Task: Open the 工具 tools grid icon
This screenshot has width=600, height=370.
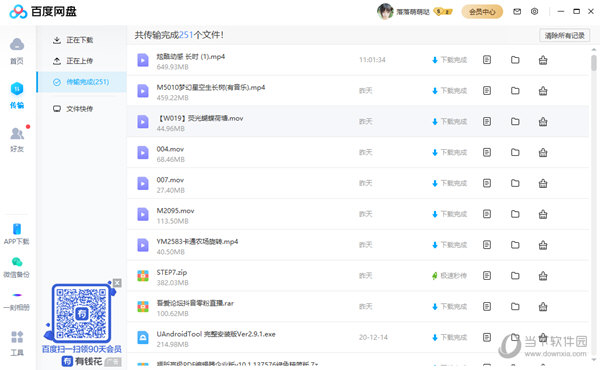Action: (17, 337)
